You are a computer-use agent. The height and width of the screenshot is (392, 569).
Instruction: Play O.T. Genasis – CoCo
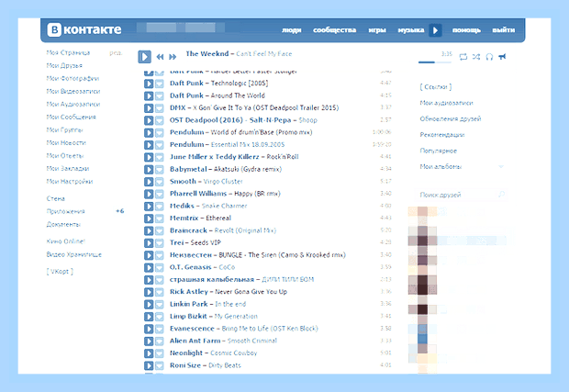pos(149,267)
